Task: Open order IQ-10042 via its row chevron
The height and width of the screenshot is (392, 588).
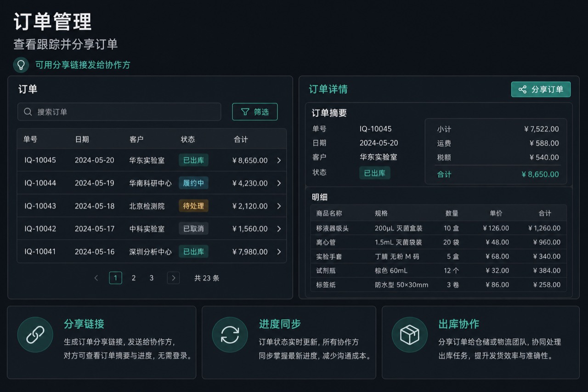Action: pyautogui.click(x=279, y=229)
